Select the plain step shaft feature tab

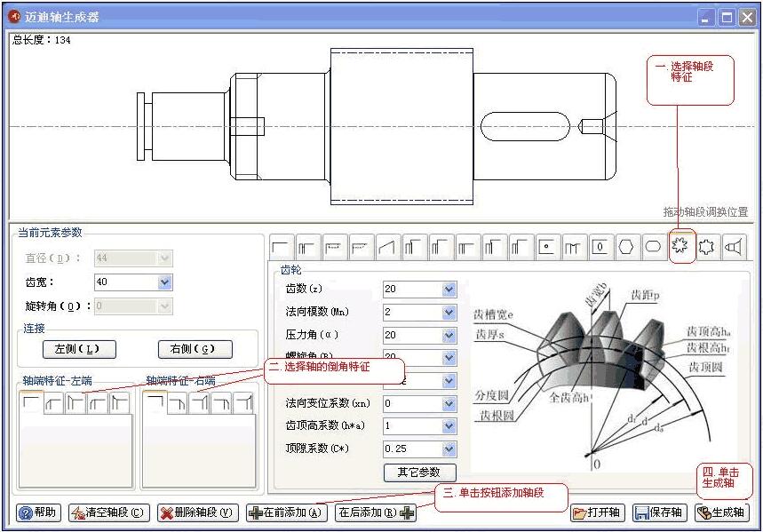pyautogui.click(x=281, y=247)
